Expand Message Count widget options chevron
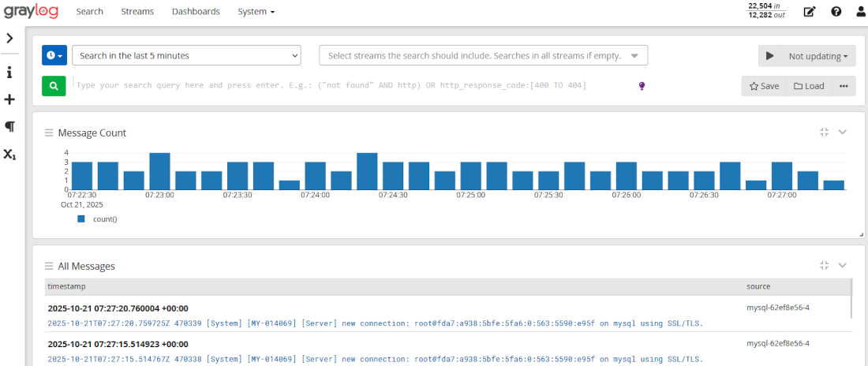The image size is (868, 366). click(x=842, y=133)
